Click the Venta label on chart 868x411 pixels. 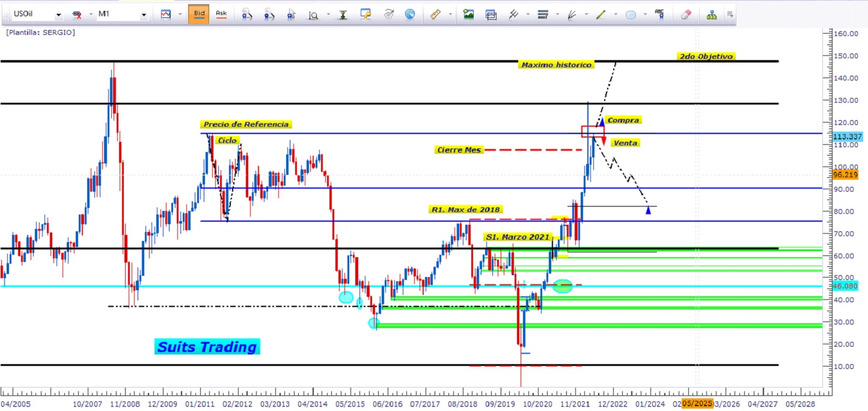pyautogui.click(x=625, y=143)
